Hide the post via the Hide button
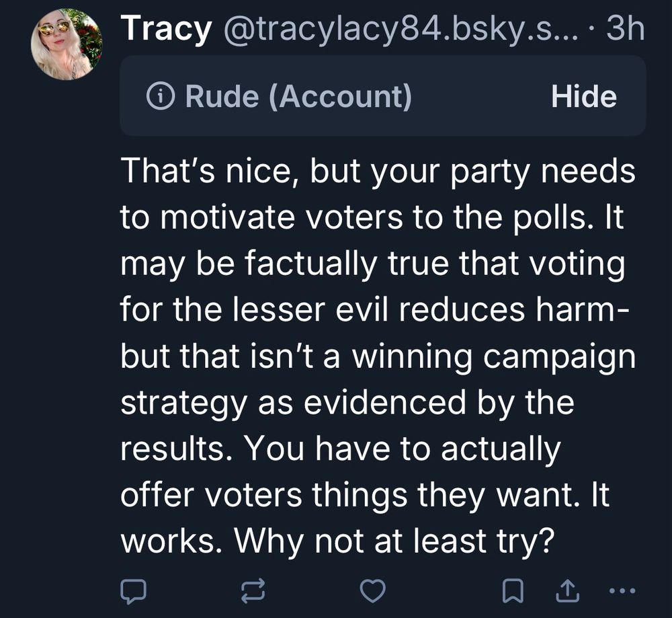 [x=583, y=97]
